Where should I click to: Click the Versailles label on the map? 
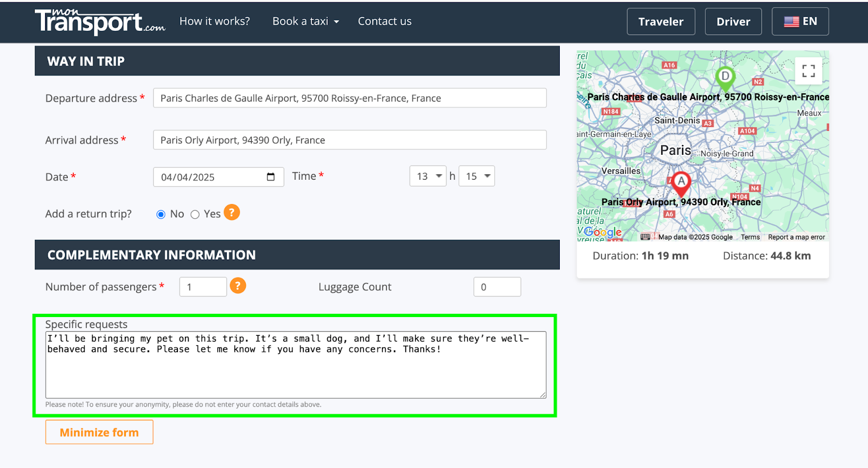tap(621, 171)
